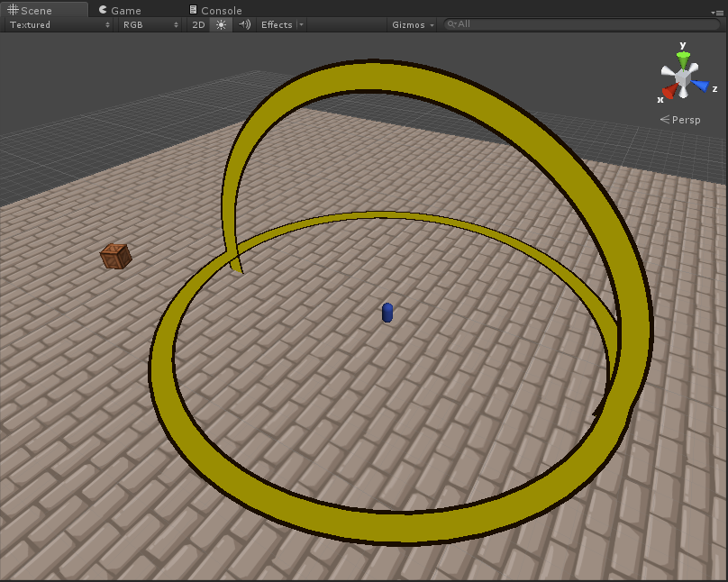This screenshot has height=582, width=728.
Task: Open the Console tab
Action: coord(215,10)
